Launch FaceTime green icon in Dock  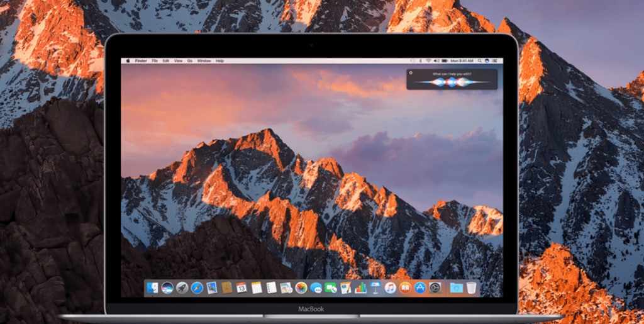[331, 288]
